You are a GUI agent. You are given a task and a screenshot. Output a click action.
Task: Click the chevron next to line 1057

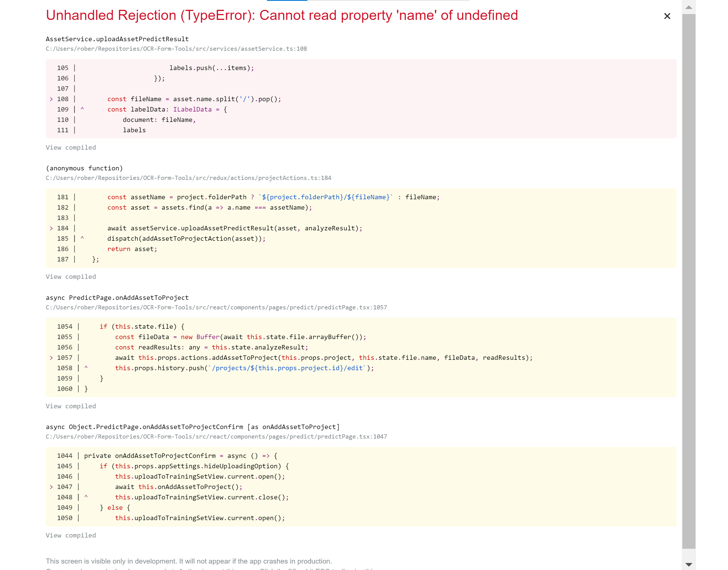51,357
